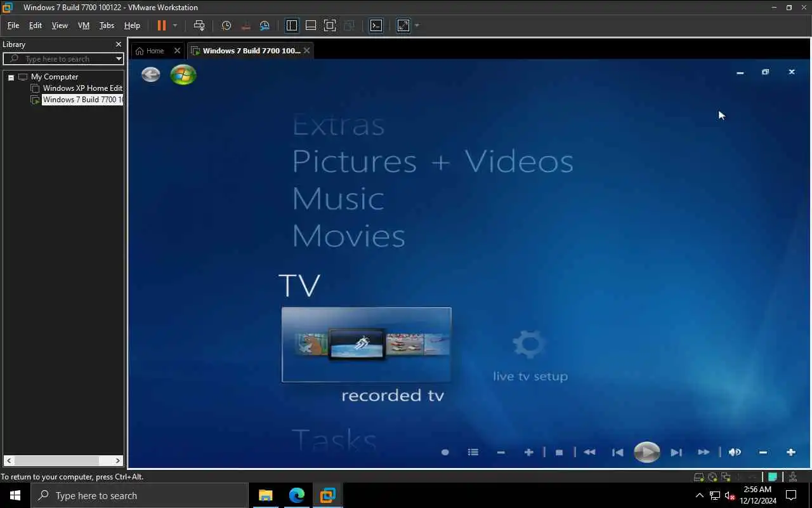Select Windows 7 Build 7700 VM in library
The image size is (812, 508).
[x=82, y=100]
